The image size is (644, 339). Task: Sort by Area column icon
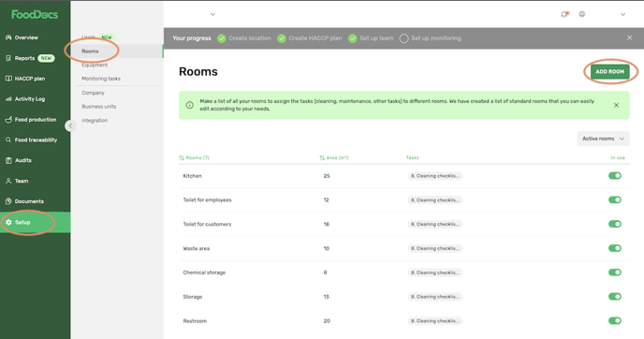point(322,157)
